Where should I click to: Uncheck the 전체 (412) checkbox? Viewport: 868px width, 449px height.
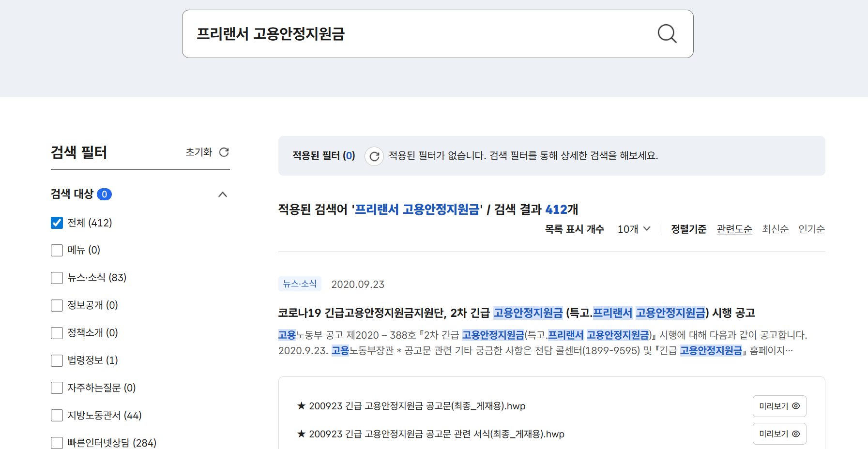point(57,223)
